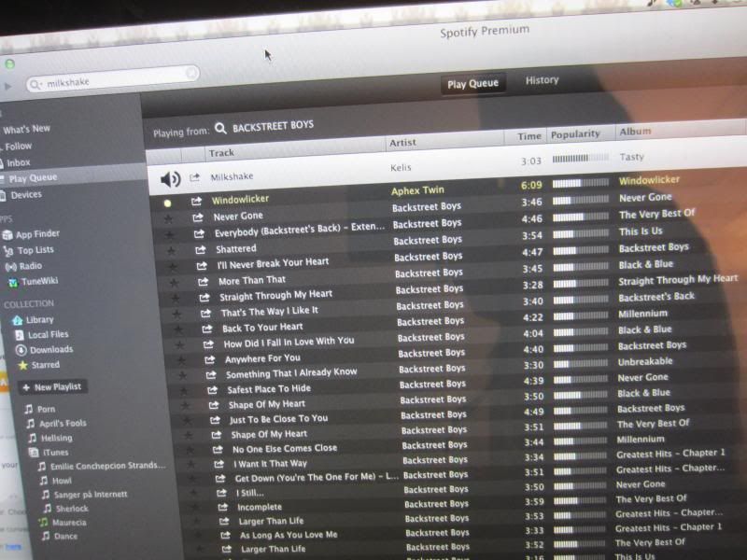Star That's The Way I Like It
Viewport: 747px width, 560px height.
pyautogui.click(x=176, y=315)
